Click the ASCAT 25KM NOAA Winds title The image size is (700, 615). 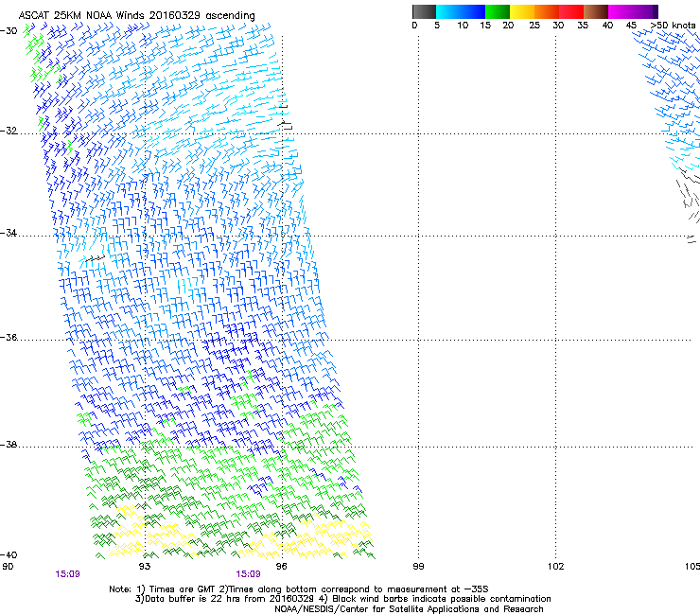(x=136, y=15)
